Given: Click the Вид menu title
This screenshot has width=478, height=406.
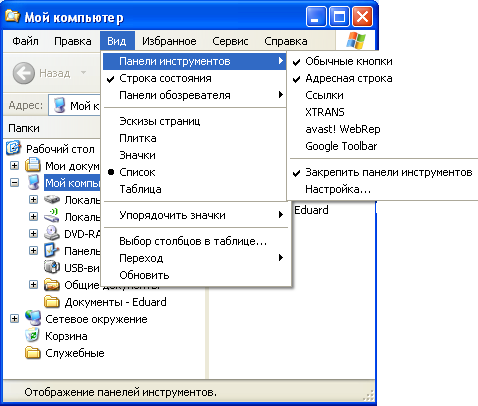Looking at the screenshot, I should click(x=117, y=41).
